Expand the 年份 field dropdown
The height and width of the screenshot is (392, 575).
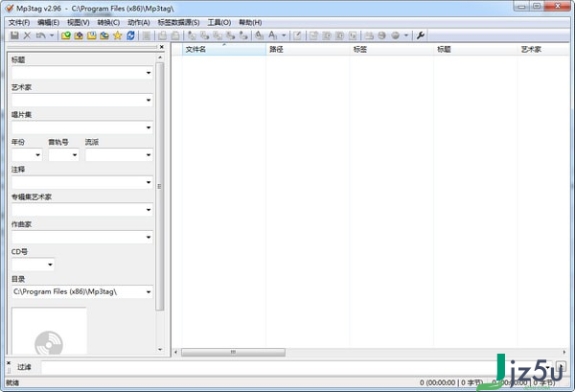[37, 155]
